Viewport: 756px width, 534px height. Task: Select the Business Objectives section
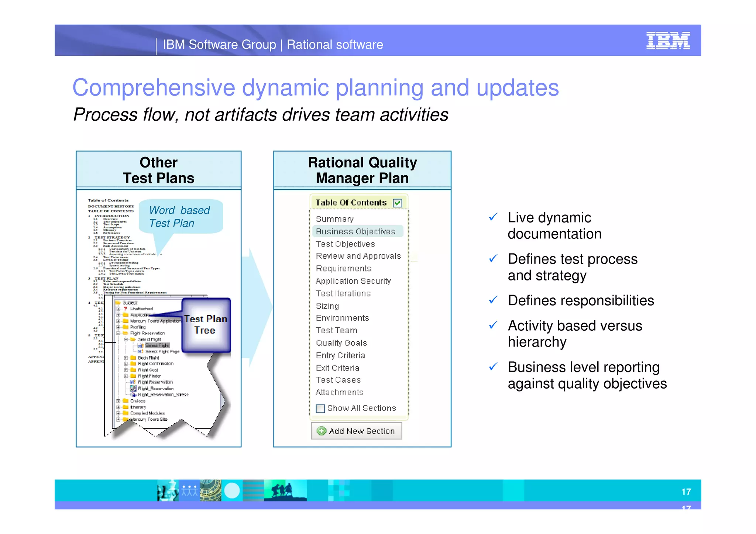pos(358,231)
